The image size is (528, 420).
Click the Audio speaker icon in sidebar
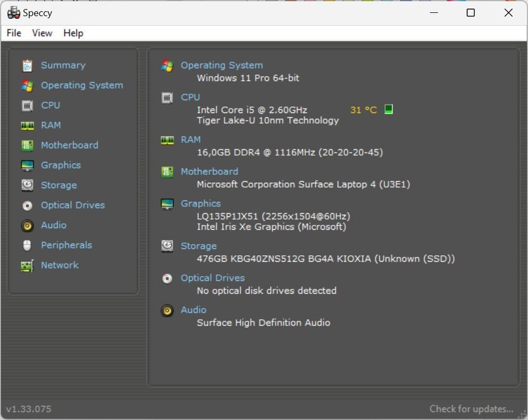coord(27,225)
